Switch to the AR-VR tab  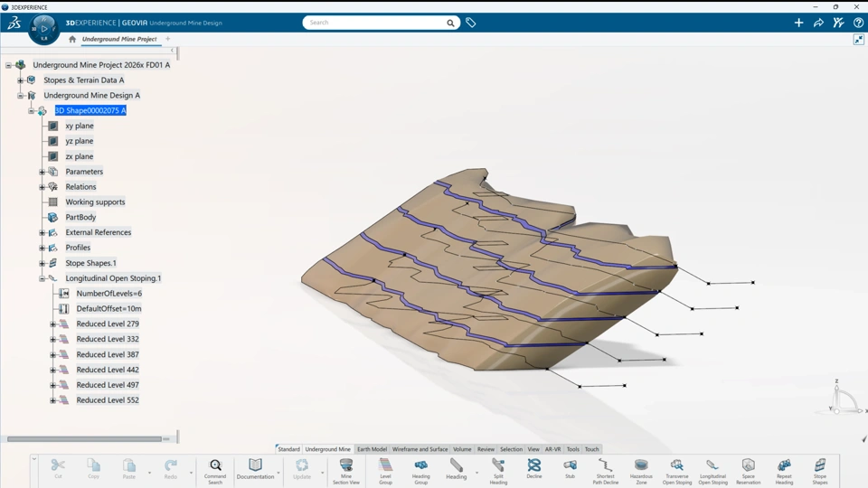tap(552, 449)
